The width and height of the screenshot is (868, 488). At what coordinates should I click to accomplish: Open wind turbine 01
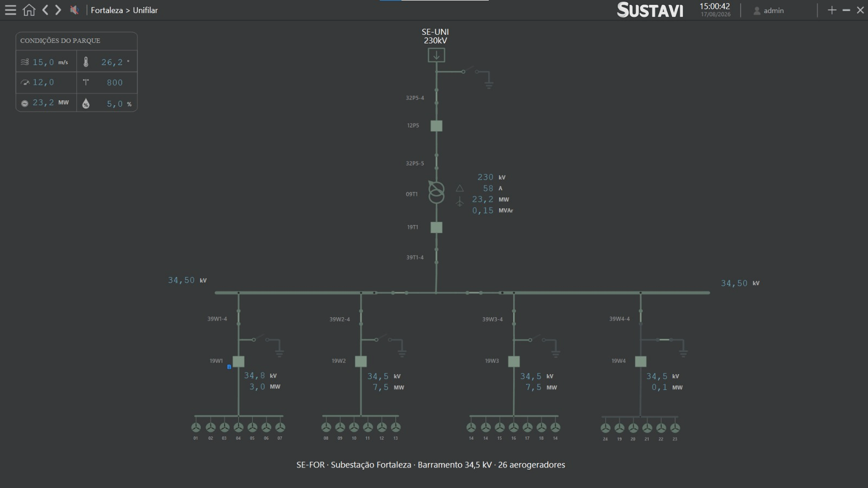pyautogui.click(x=196, y=427)
